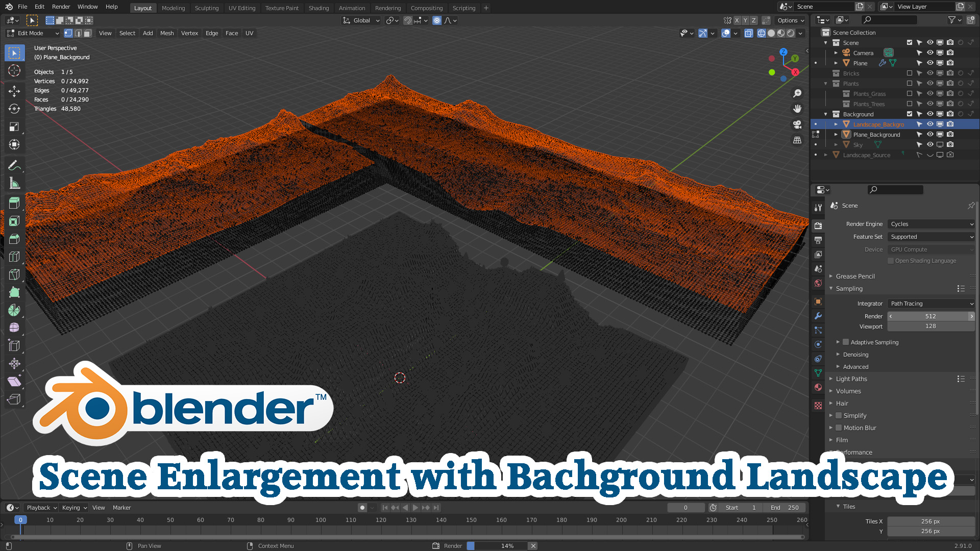
Task: Open the Integrator dropdown
Action: click(x=932, y=304)
